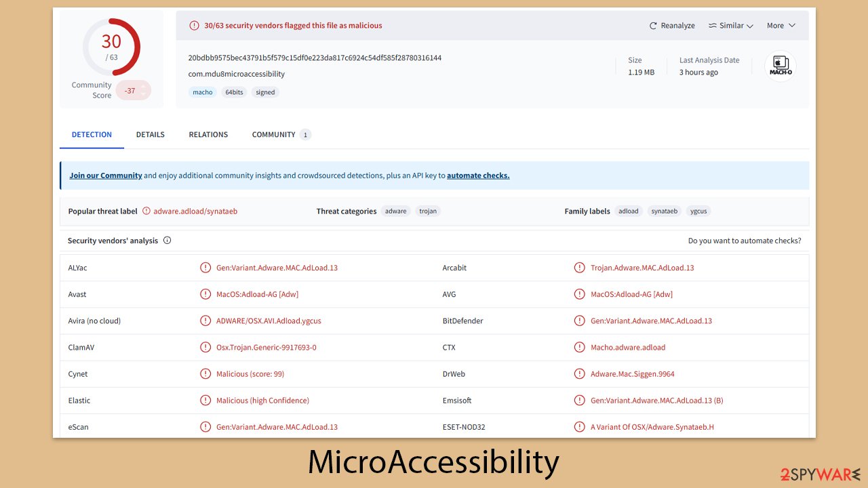
Task: Click the warning icon next to Avast result
Action: [x=205, y=294]
